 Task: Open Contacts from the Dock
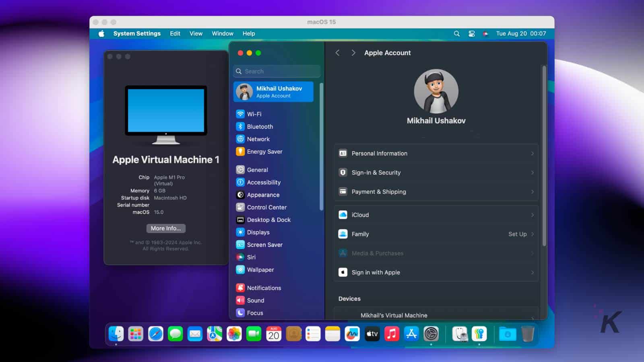pyautogui.click(x=293, y=333)
